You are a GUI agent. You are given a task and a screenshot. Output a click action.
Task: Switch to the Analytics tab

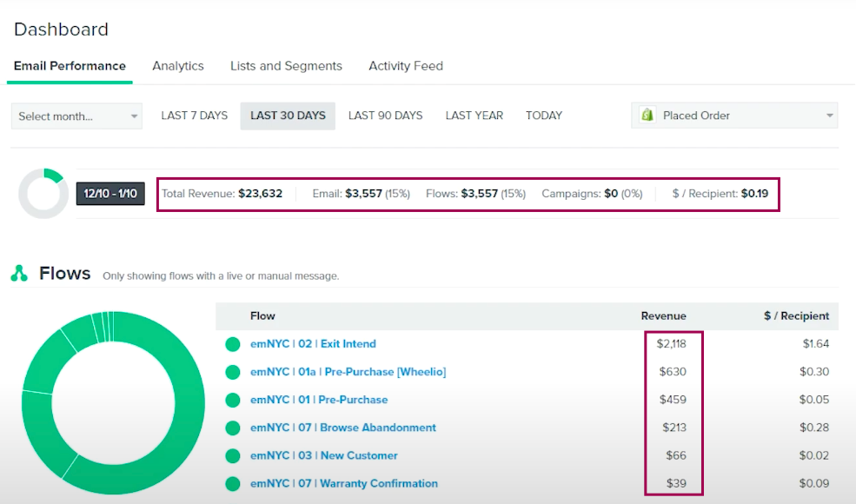pyautogui.click(x=177, y=66)
